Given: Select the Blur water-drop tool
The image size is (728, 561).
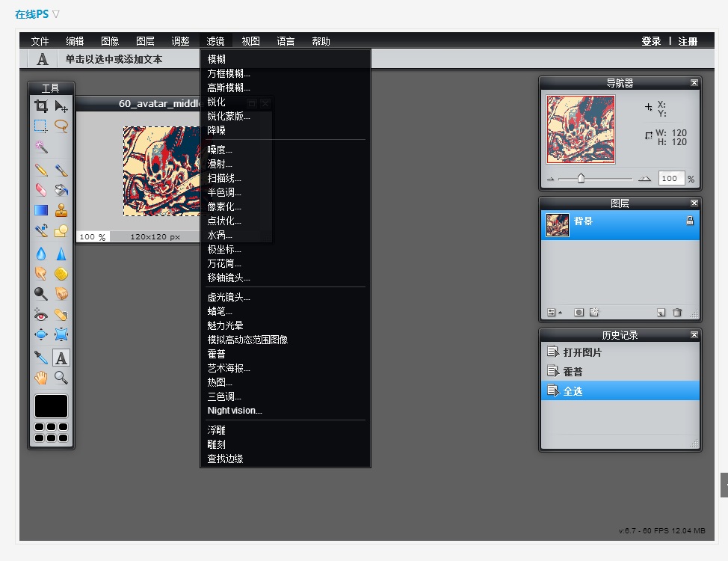Looking at the screenshot, I should [41, 254].
